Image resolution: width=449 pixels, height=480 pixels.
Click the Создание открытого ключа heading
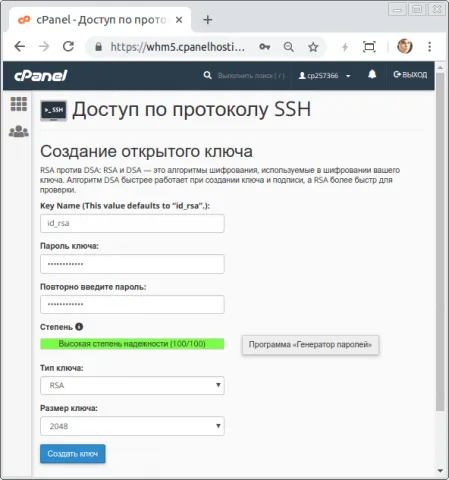pos(146,152)
